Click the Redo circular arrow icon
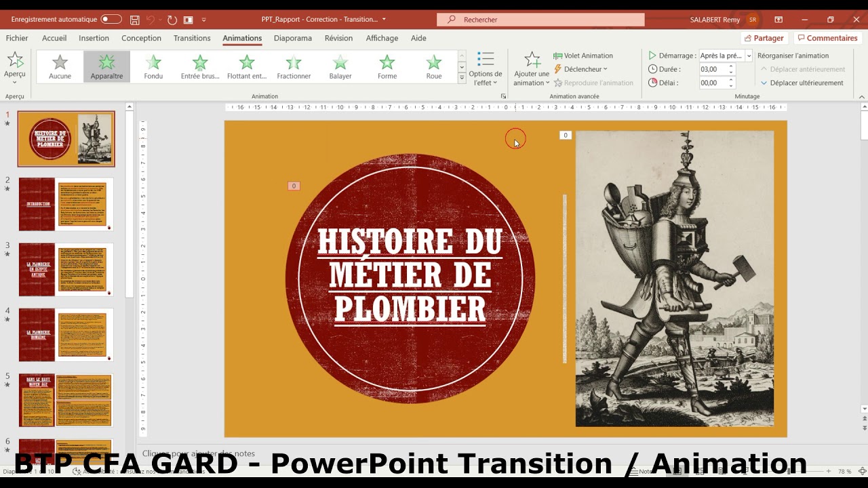The width and height of the screenshot is (868, 488). pyautogui.click(x=172, y=20)
